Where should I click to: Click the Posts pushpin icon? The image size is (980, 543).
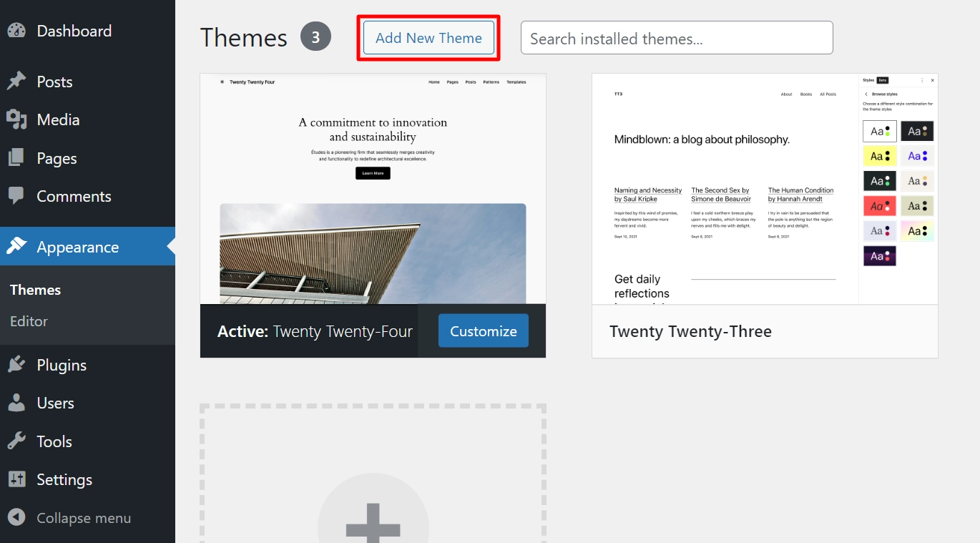16,82
